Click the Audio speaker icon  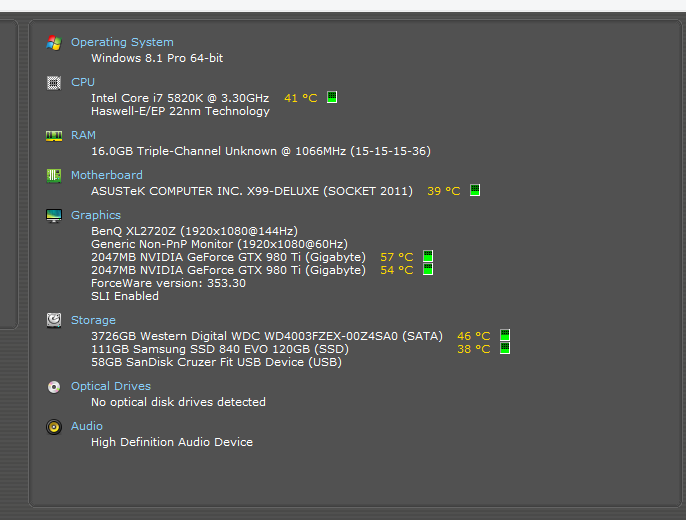pyautogui.click(x=54, y=426)
